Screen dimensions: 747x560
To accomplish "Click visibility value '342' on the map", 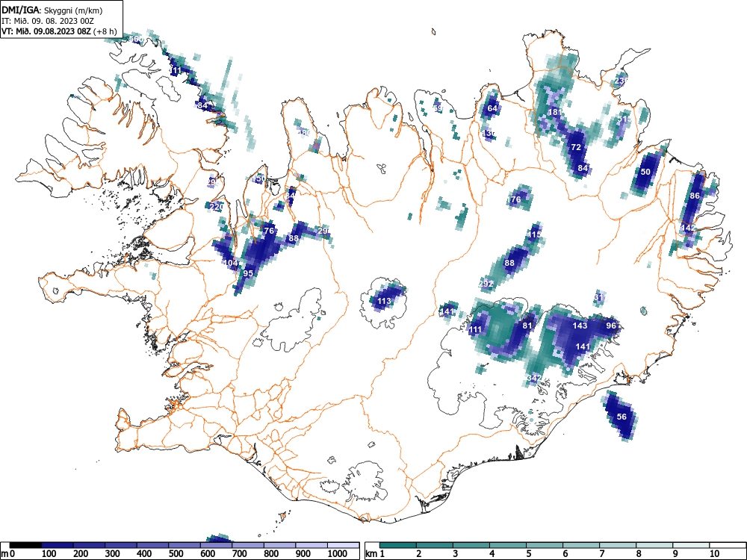I will (x=535, y=378).
